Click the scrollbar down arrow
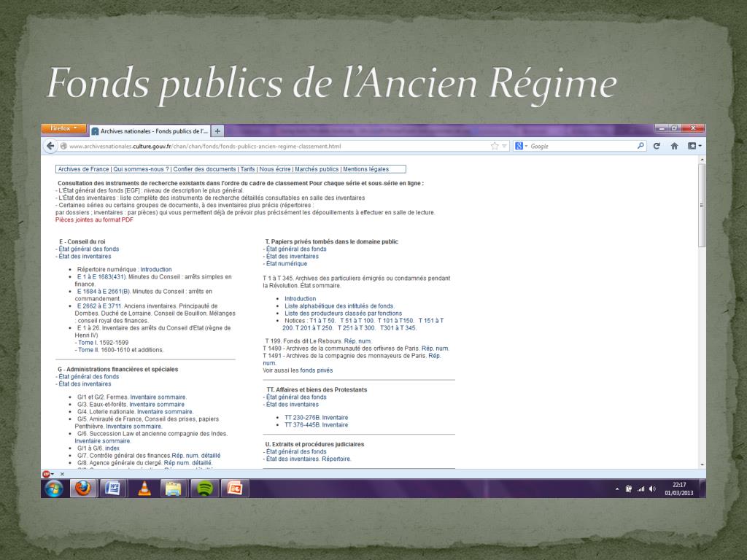Viewport: 747px width, 560px height. [701, 464]
